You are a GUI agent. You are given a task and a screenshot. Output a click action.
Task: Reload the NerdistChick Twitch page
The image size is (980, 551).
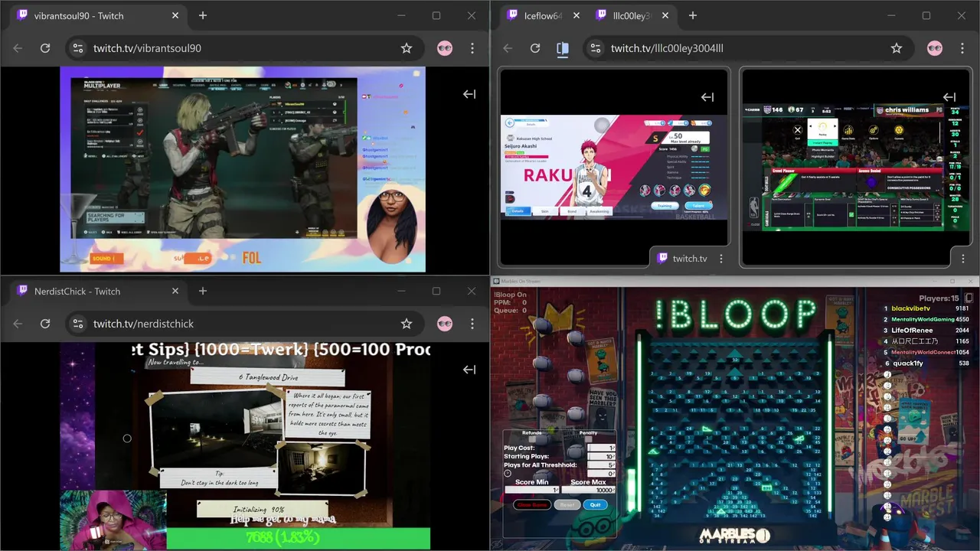click(x=45, y=324)
